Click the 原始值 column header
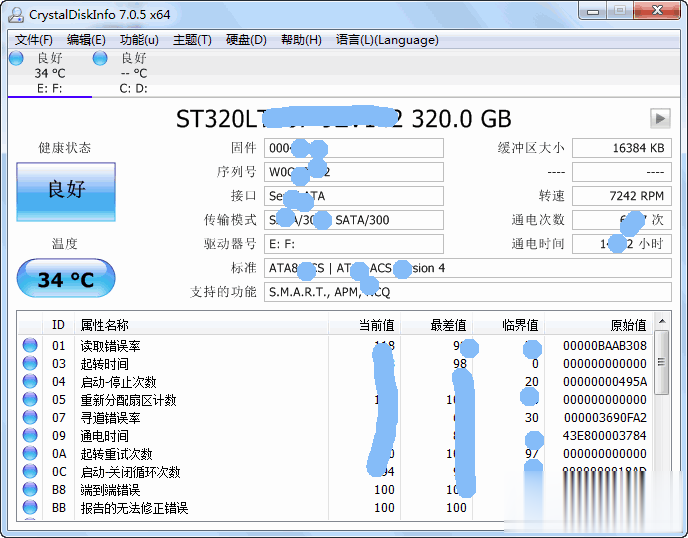The image size is (688, 538). [599, 325]
